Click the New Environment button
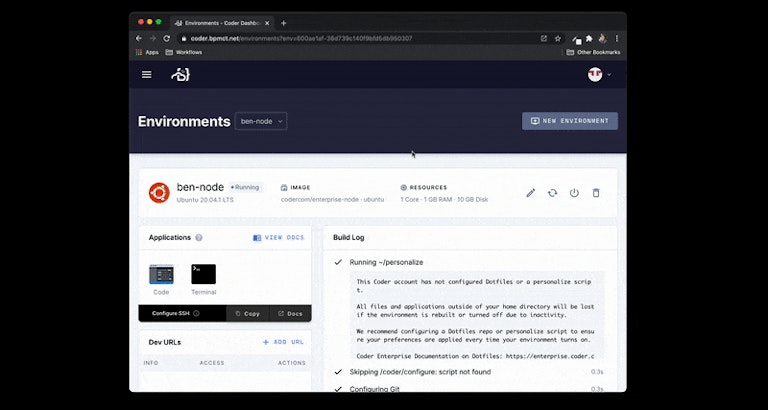 coord(570,121)
